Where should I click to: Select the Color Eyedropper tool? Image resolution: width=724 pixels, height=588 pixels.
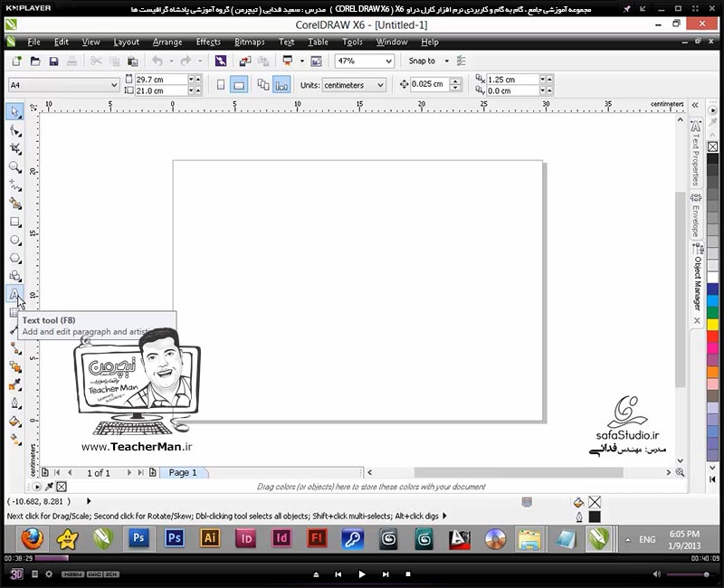coord(14,384)
